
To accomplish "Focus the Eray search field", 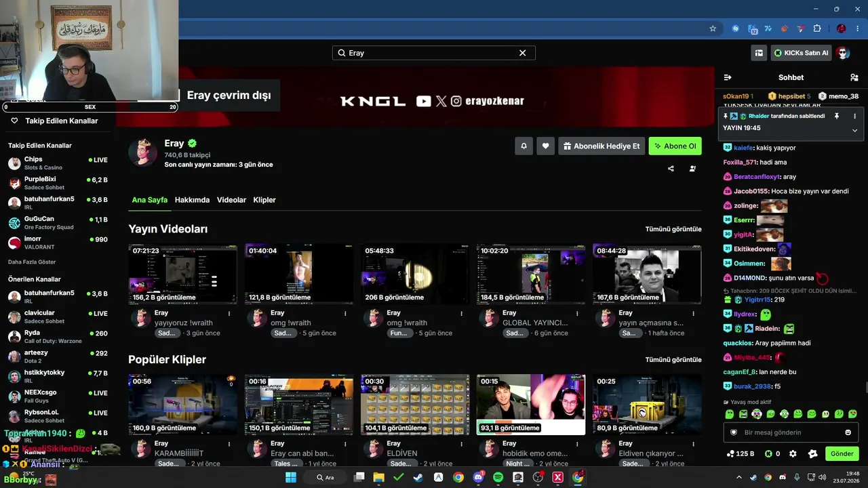I will tap(433, 53).
